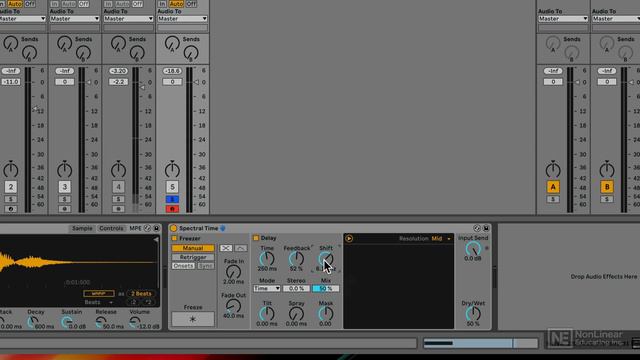Open the Resolution Mid dropdown
Viewport: 640px width, 360px height.
(x=441, y=238)
